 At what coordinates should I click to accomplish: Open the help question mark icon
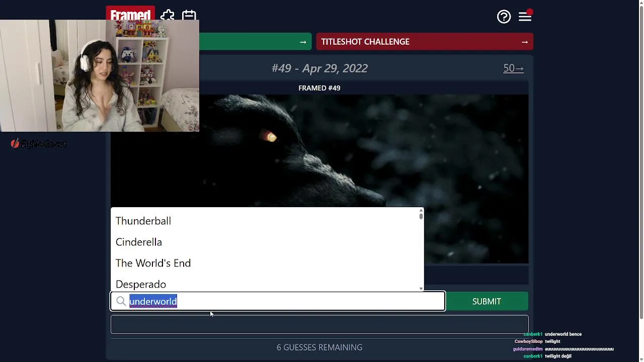(x=504, y=17)
